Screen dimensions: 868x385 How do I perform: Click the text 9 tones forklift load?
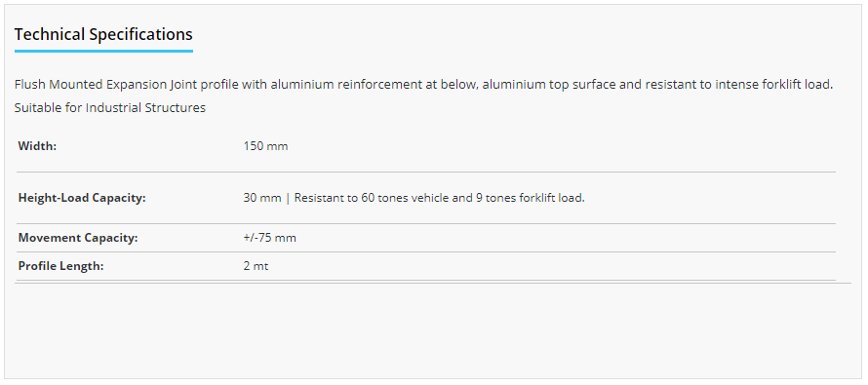pyautogui.click(x=531, y=198)
